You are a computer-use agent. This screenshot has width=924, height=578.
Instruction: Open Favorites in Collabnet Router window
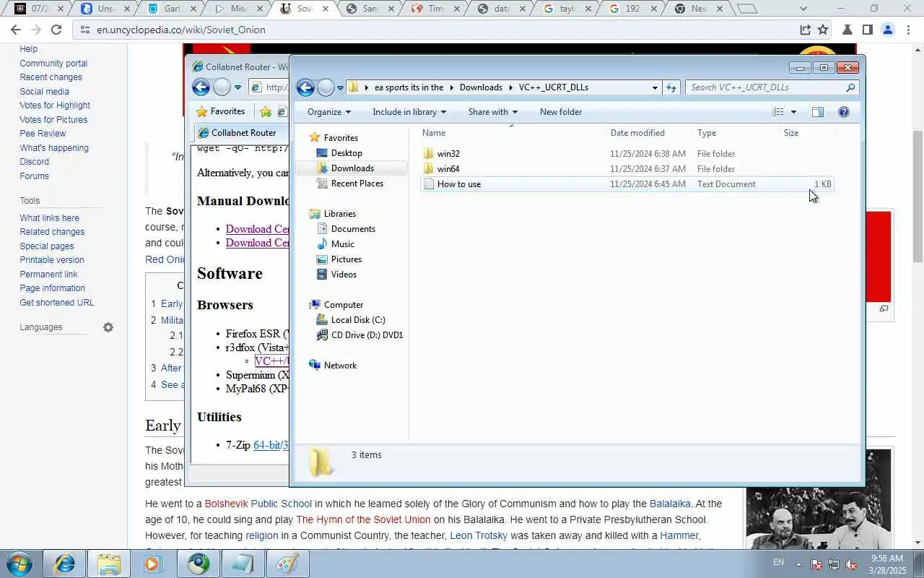[221, 111]
